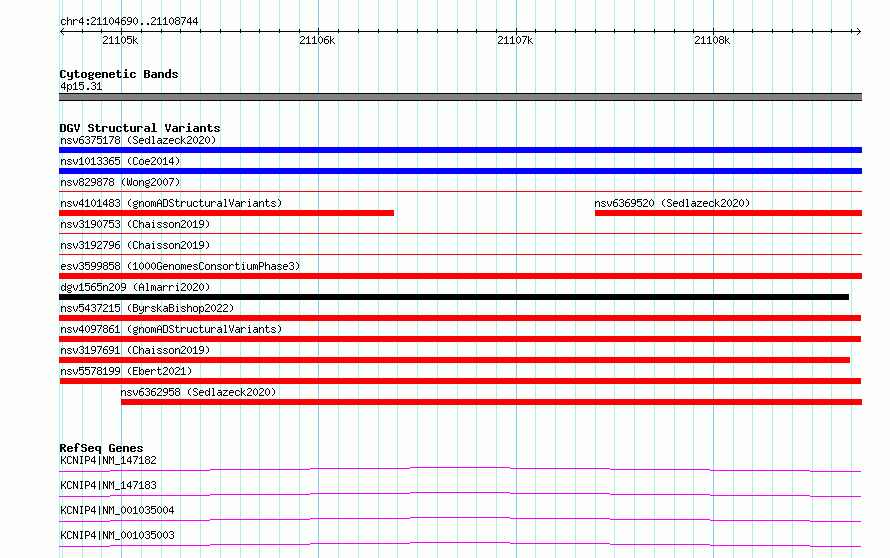
Task: Select the blue nsv6375178 variant bar
Action: [460, 150]
